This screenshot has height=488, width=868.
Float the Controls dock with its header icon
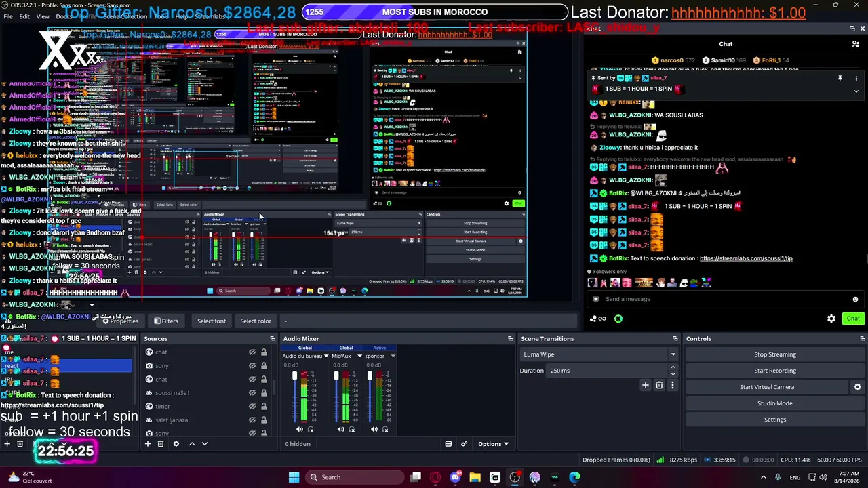(862, 339)
